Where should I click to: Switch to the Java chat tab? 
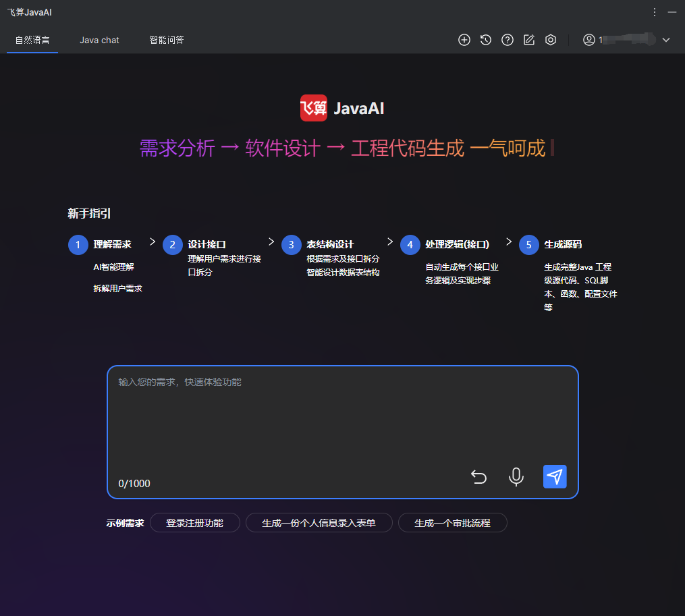pos(99,40)
